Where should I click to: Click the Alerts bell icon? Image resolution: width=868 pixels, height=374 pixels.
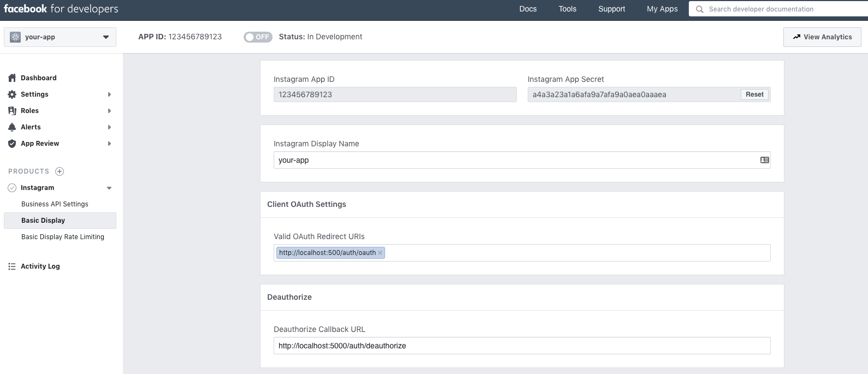12,127
